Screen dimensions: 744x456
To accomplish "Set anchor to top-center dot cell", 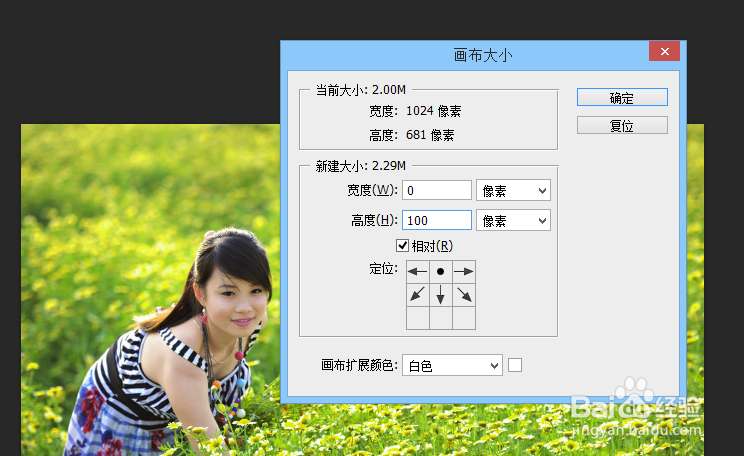I will 441,271.
